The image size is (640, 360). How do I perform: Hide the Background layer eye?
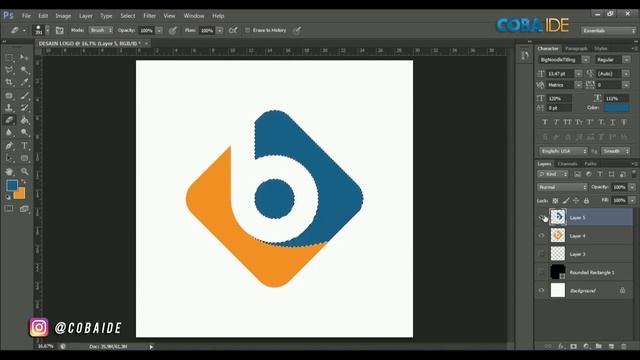click(x=542, y=290)
